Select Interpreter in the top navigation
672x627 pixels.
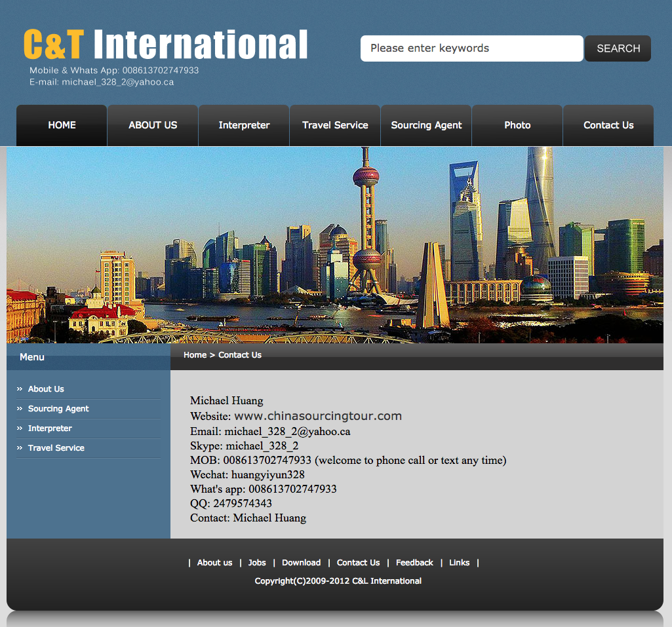tap(244, 125)
